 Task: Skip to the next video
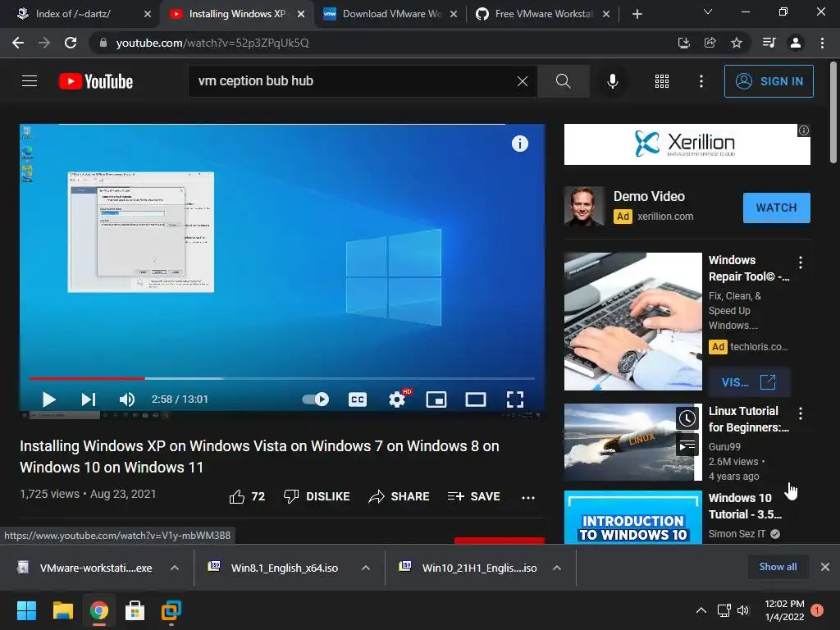click(x=89, y=399)
